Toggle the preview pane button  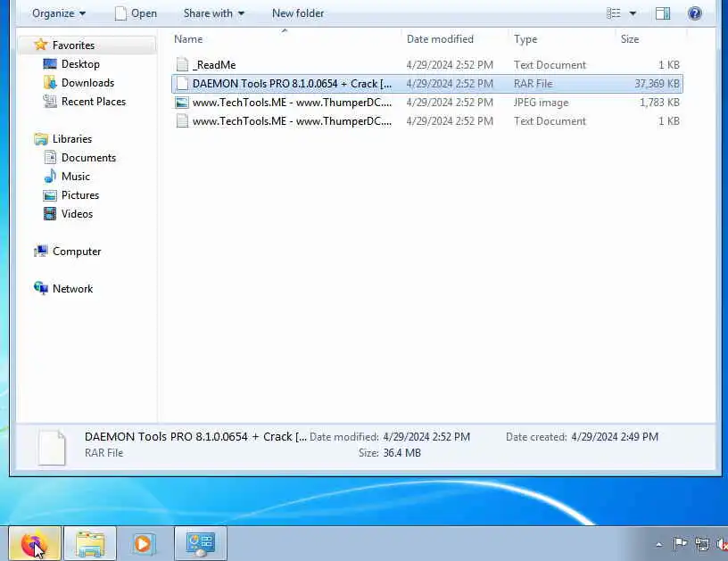663,13
